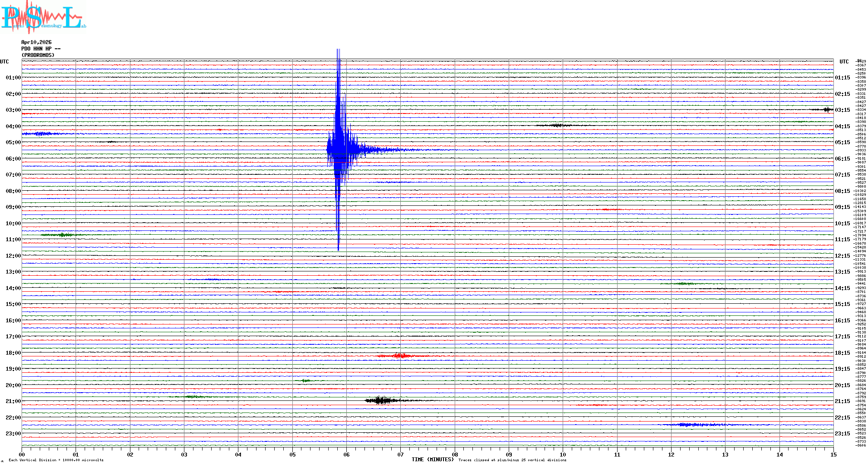Click the TIME (MINUTES) axis label

pos(432,460)
